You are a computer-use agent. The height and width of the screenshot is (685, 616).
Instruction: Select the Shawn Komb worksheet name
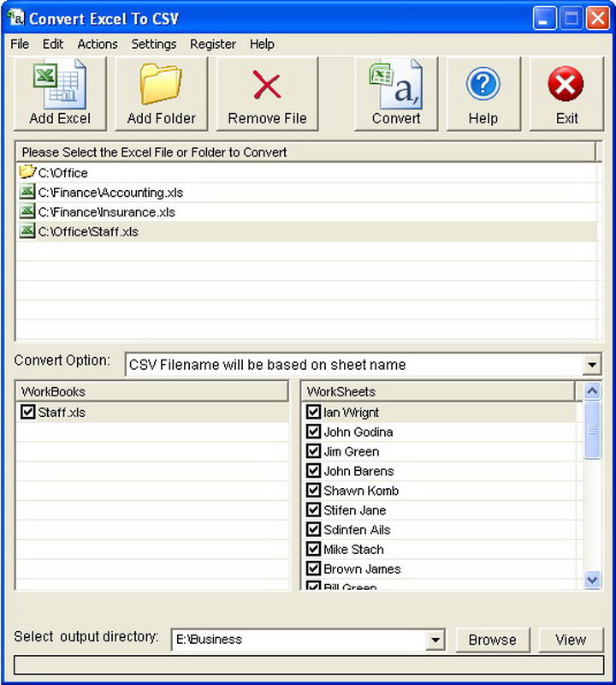(x=361, y=491)
